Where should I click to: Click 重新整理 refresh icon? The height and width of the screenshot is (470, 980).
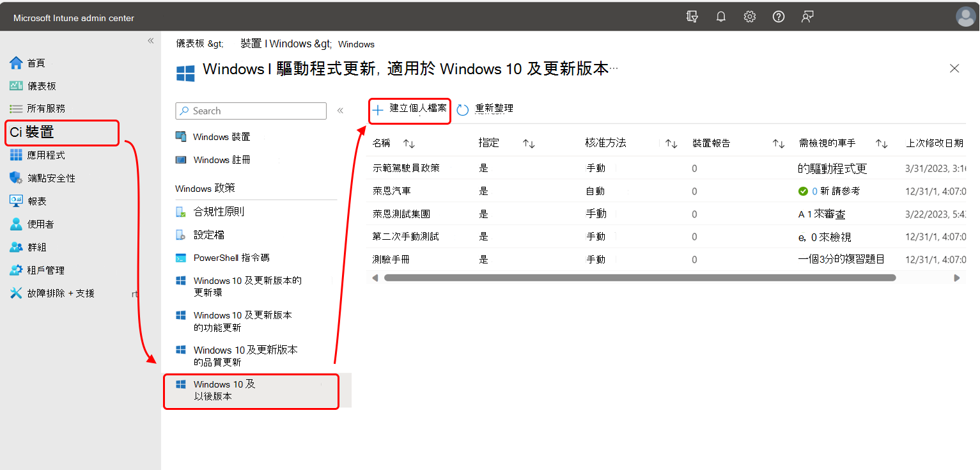pyautogui.click(x=463, y=109)
